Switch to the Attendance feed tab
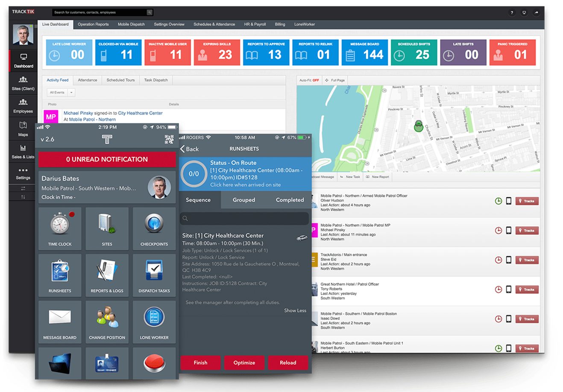This screenshot has width=563, height=392. click(87, 80)
